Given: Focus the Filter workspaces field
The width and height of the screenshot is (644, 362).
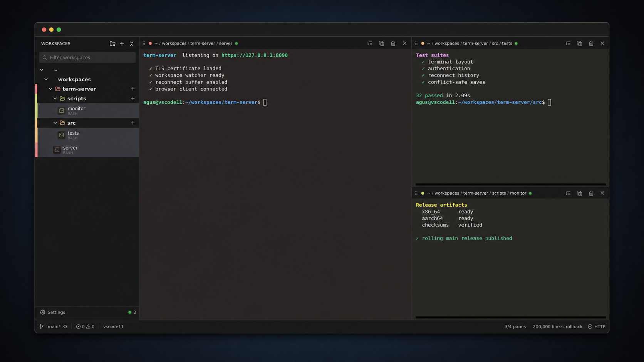Looking at the screenshot, I should click(x=87, y=58).
